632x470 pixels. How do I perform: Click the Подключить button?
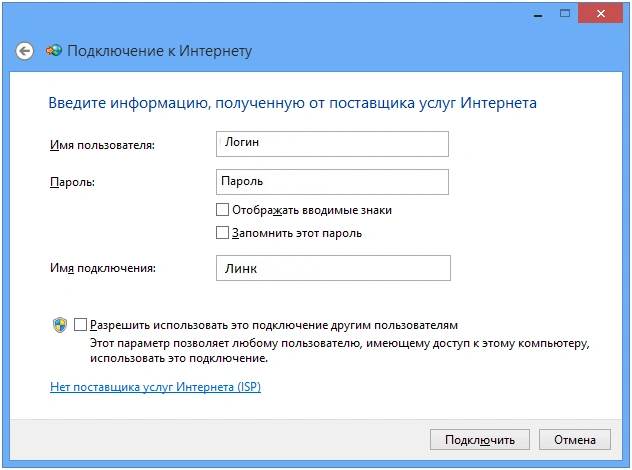tap(480, 439)
